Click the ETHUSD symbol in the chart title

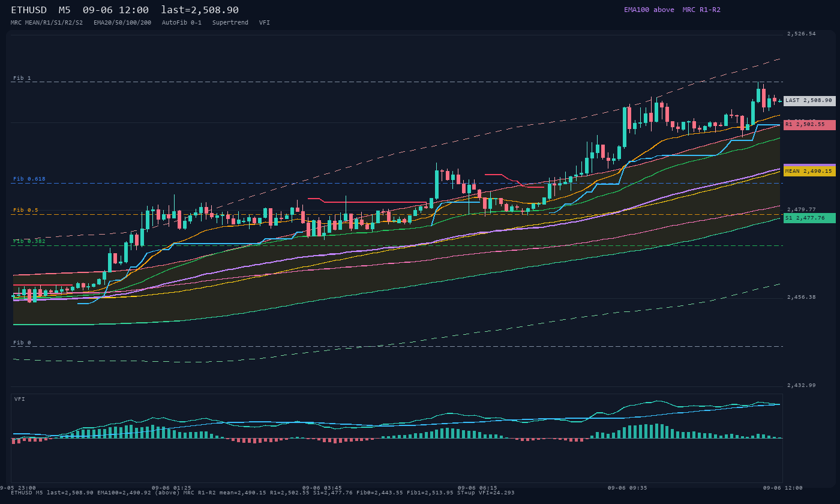(29, 10)
